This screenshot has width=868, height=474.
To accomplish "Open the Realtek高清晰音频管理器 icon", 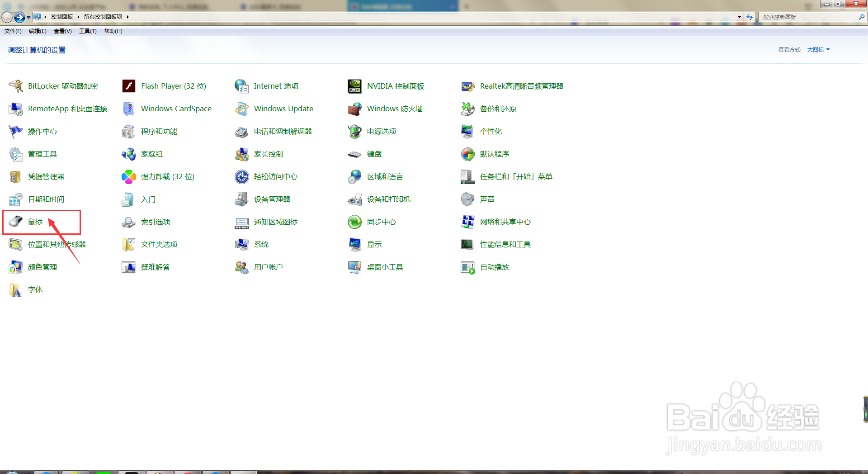I will pyautogui.click(x=468, y=86).
